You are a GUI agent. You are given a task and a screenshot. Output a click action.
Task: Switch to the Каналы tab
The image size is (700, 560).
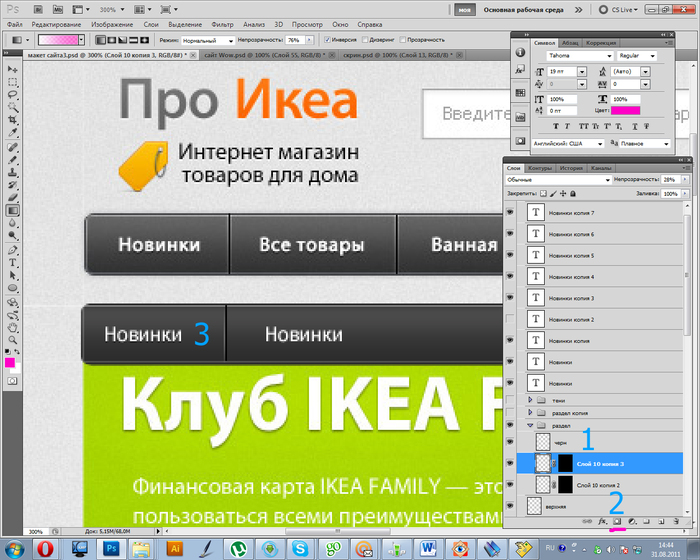[601, 168]
